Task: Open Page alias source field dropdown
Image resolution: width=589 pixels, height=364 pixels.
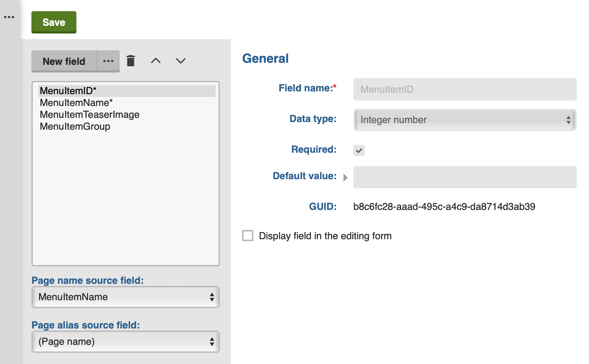Action: coord(126,342)
